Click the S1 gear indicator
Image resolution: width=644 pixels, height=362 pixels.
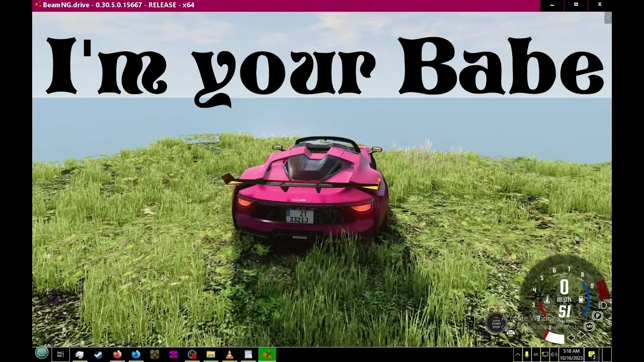point(565,312)
